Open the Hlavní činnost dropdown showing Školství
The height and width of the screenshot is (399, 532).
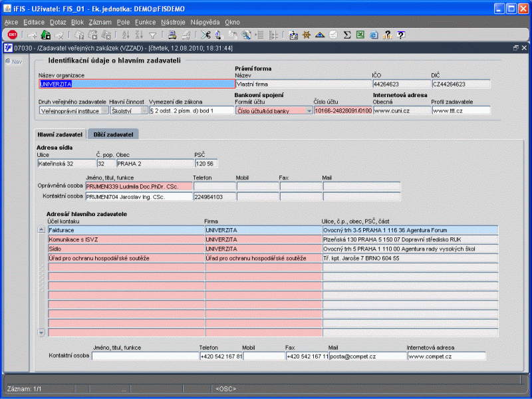click(144, 110)
